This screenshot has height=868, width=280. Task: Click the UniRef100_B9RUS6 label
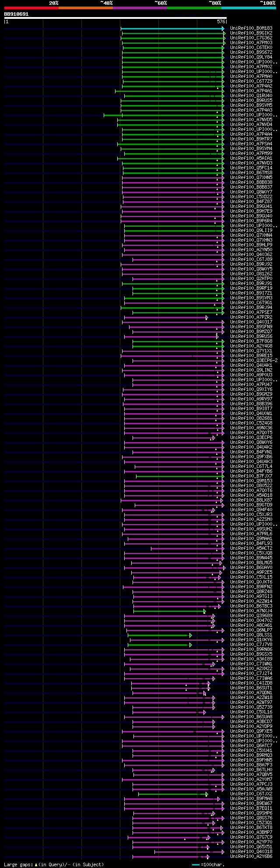(251, 337)
